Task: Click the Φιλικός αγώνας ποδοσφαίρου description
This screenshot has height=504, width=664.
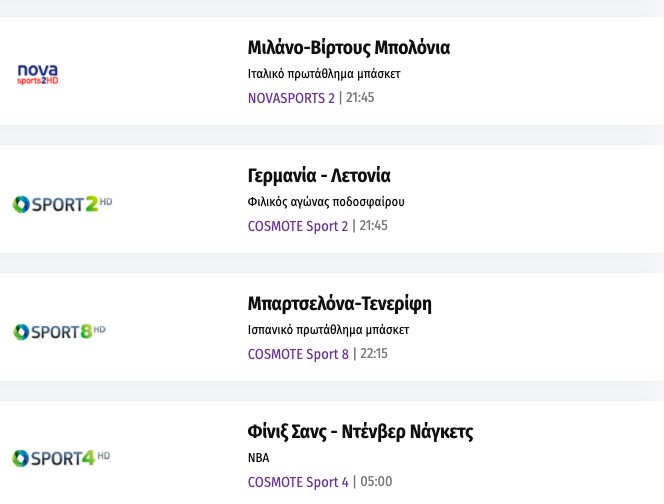Action: coord(326,202)
